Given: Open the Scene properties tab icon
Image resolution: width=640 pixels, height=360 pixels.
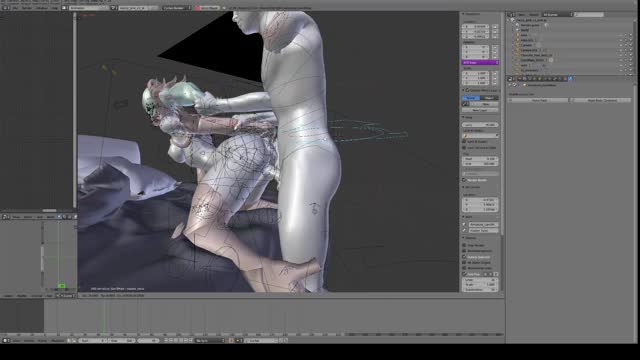Looking at the screenshot, I should pos(529,78).
